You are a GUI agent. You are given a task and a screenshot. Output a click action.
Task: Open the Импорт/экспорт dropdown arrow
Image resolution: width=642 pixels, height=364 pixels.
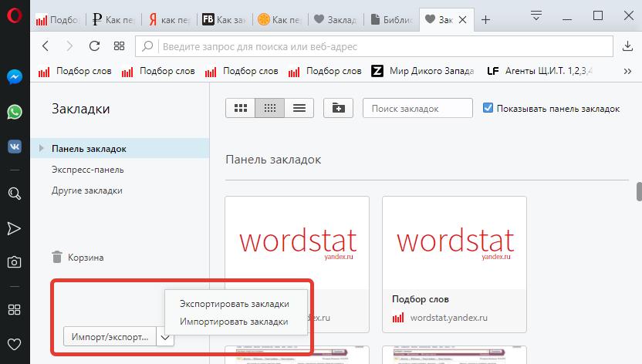click(x=166, y=337)
